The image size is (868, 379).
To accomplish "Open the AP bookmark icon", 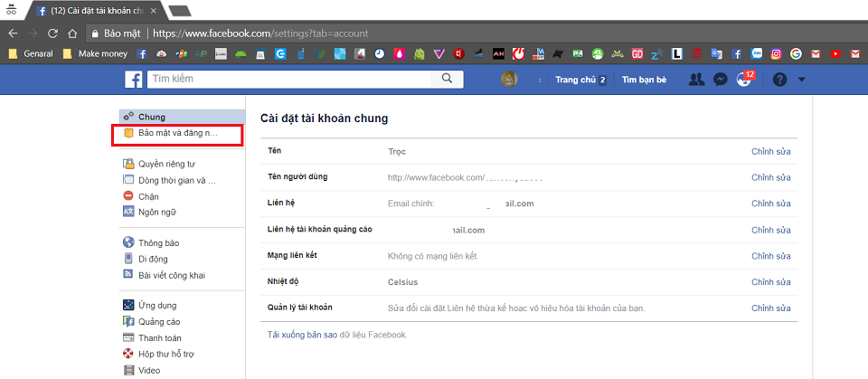I will pyautogui.click(x=201, y=53).
